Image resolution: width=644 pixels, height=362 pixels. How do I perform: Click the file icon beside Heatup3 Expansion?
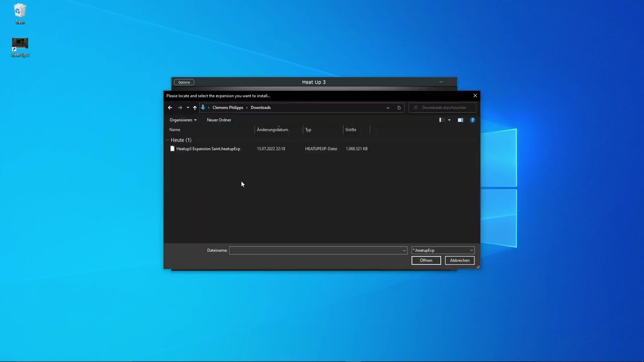(x=173, y=149)
